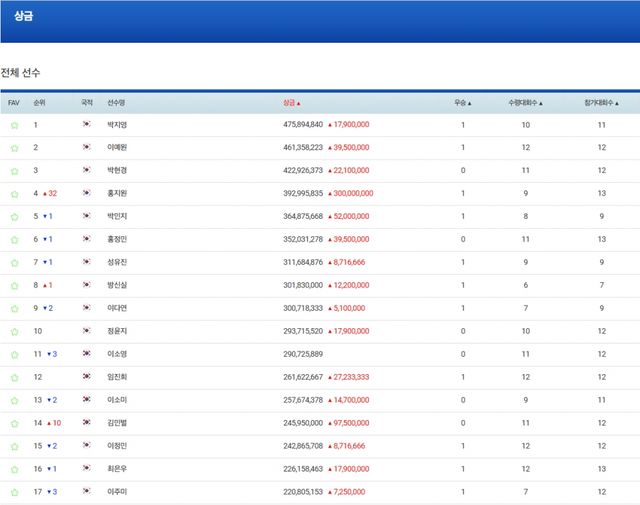This screenshot has width=640, height=505.
Task: Click the Korean flag beside 이예원
Action: [x=87, y=148]
